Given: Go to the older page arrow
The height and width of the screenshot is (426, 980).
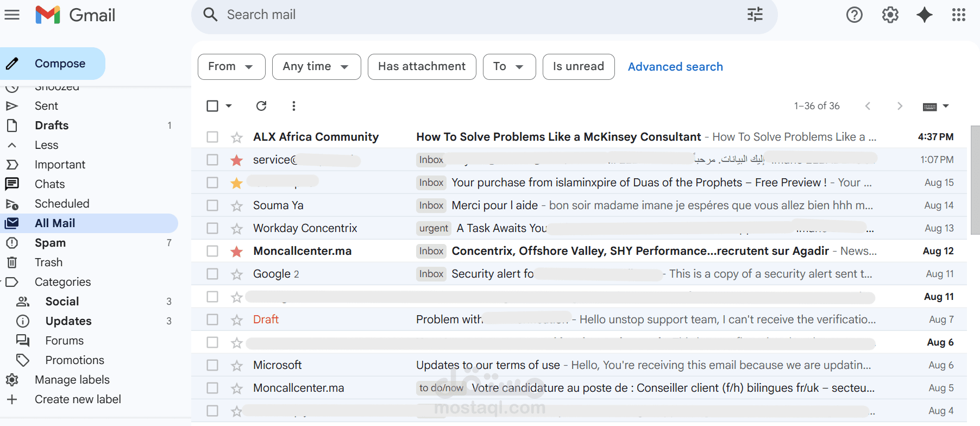Looking at the screenshot, I should tap(900, 106).
